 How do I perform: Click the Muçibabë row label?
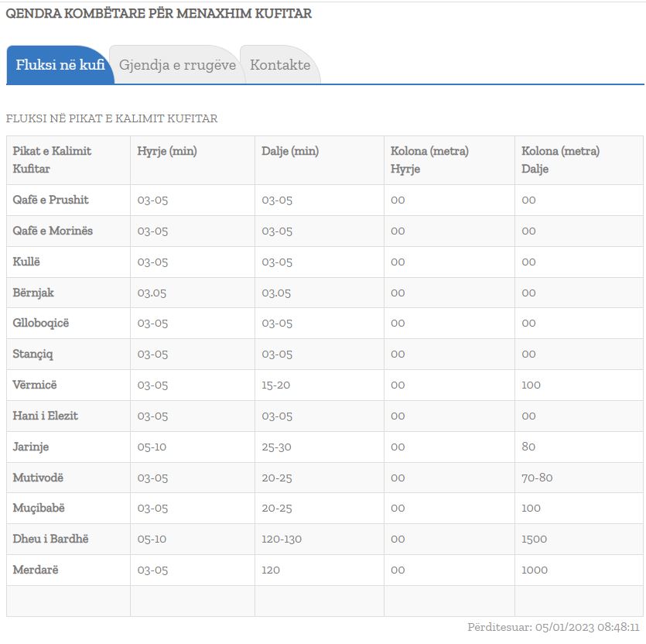pos(39,508)
